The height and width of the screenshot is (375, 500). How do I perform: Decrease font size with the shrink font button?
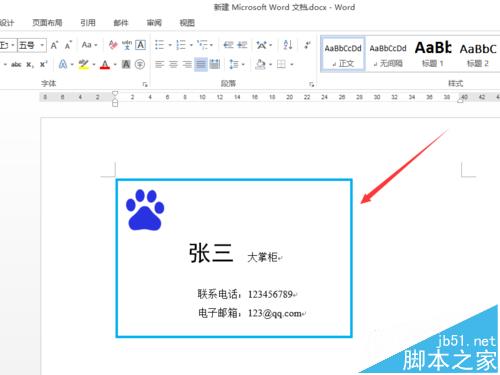click(x=68, y=45)
